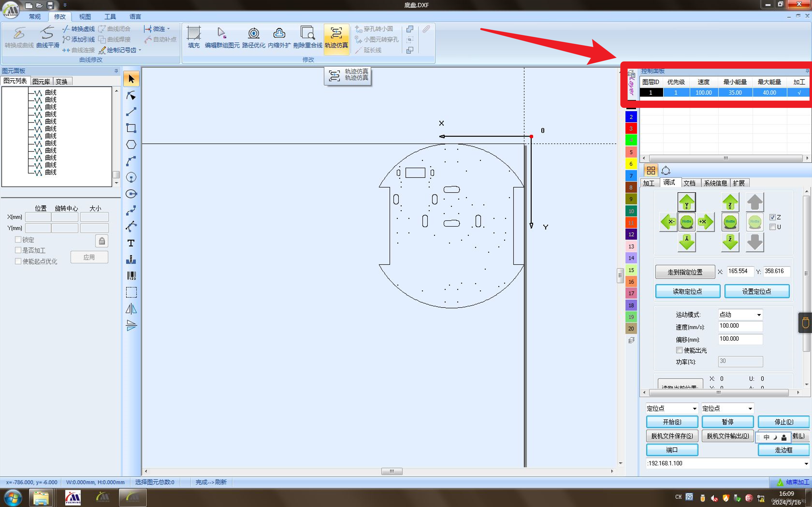Click the XY Home button
This screenshot has width=812, height=507.
686,222
